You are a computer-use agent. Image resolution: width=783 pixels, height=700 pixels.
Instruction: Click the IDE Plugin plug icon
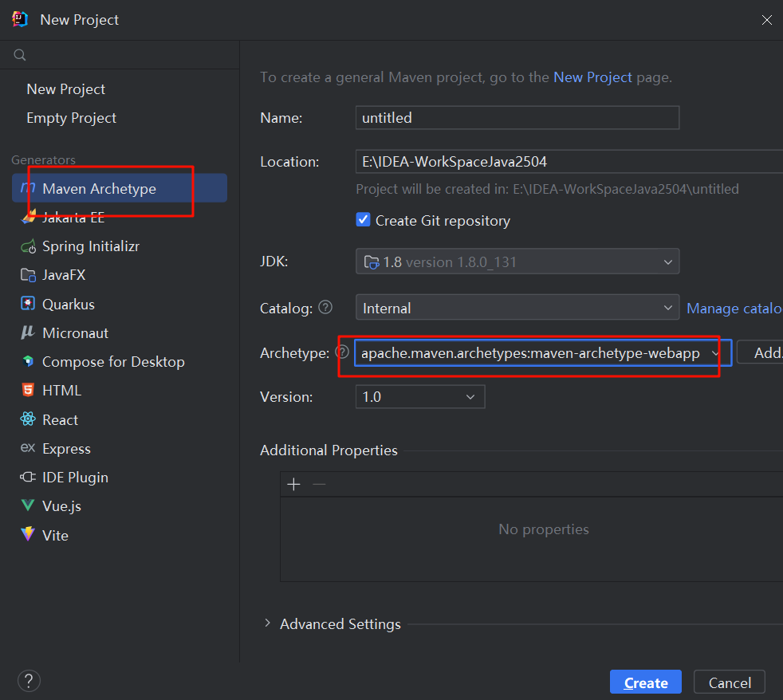pos(28,477)
